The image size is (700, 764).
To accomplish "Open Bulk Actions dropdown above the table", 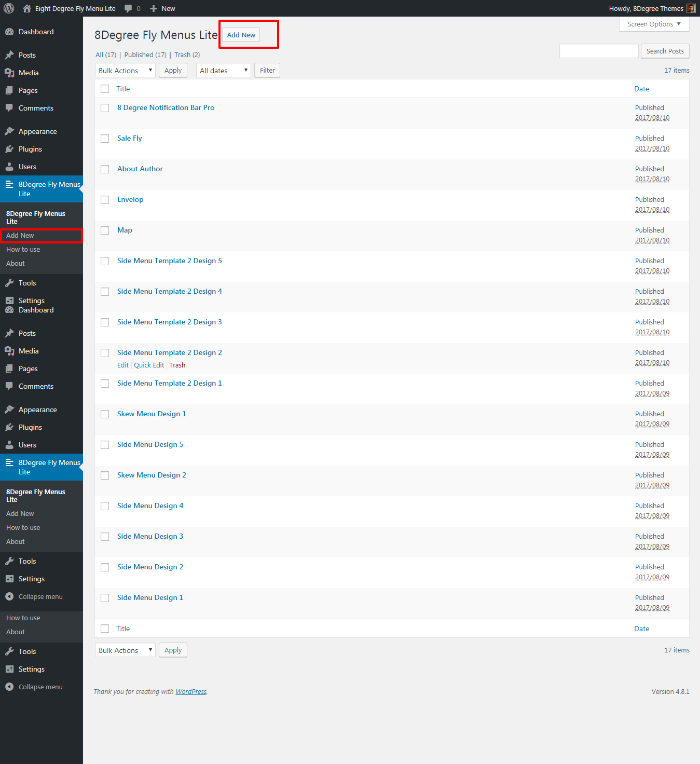I will tap(125, 71).
